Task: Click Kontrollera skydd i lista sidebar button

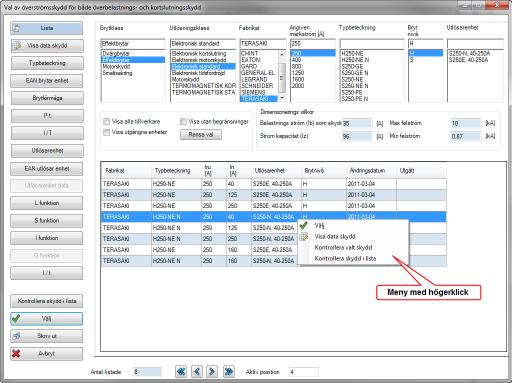Action: pyautogui.click(x=47, y=301)
